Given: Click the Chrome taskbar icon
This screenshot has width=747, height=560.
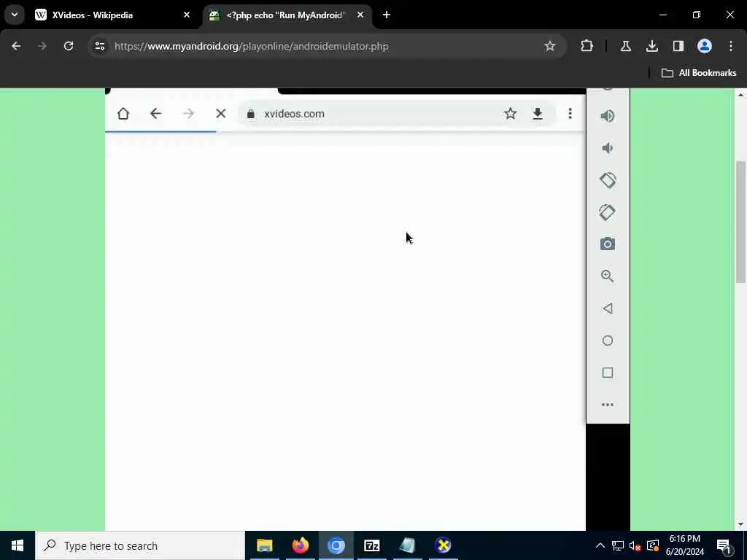Looking at the screenshot, I should 336,545.
